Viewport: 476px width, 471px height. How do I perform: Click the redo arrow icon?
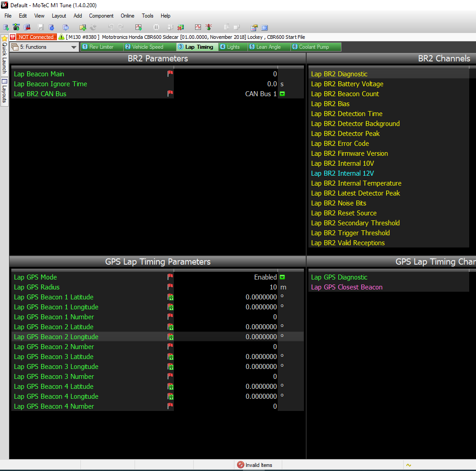pos(121,27)
